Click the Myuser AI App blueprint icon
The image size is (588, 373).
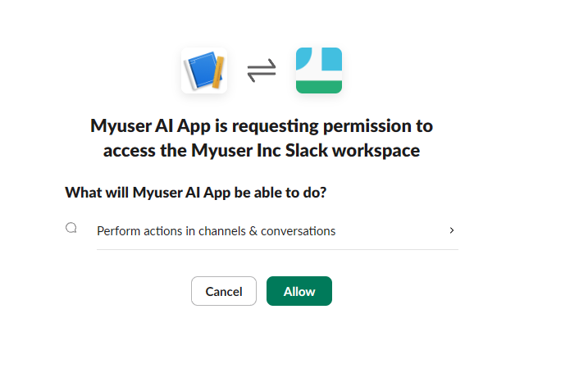[x=204, y=71]
